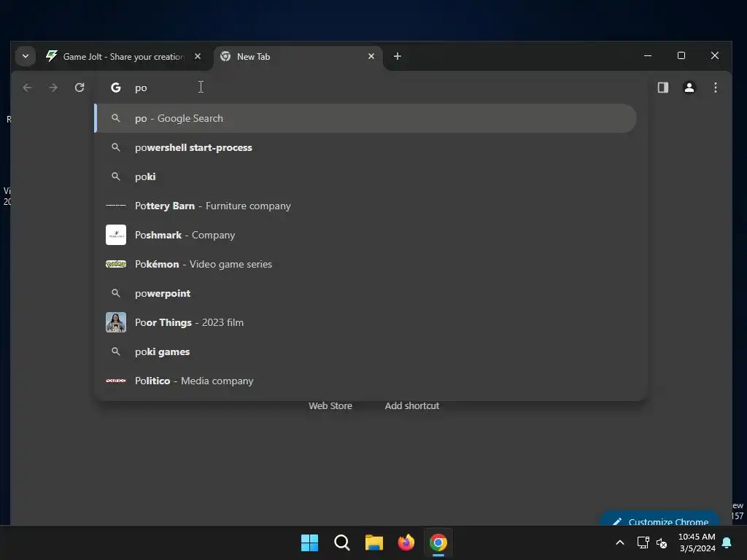Reload the page
This screenshot has width=747, height=560.
(80, 87)
